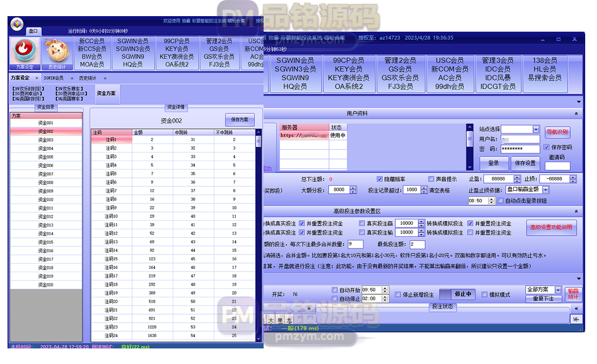The width and height of the screenshot is (597, 364).
Task: Open the 站点选择 dropdown
Action: click(x=536, y=129)
